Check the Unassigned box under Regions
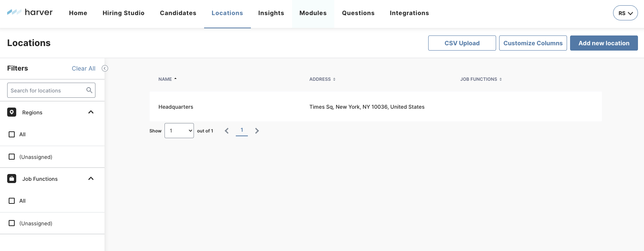 click(12, 157)
